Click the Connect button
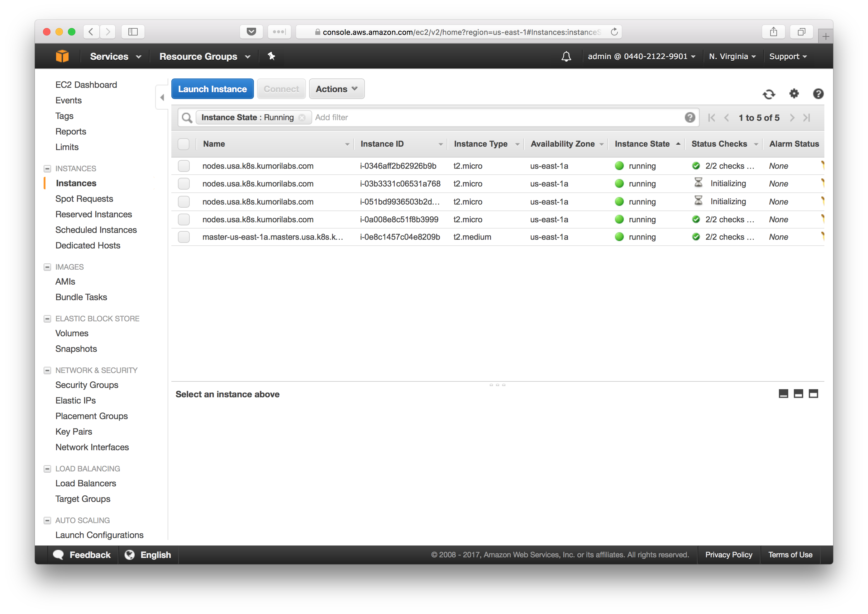 click(281, 89)
